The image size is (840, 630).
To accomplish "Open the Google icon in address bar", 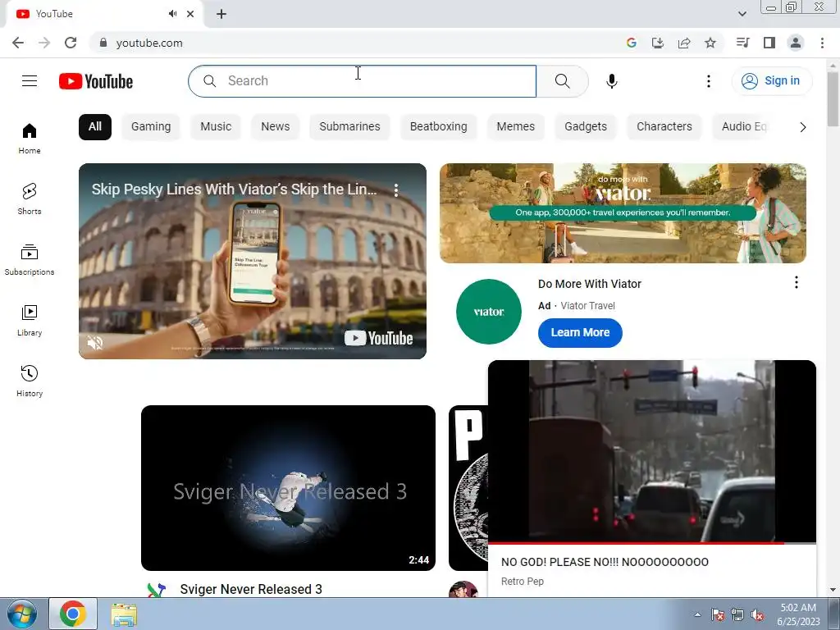I will tap(632, 43).
